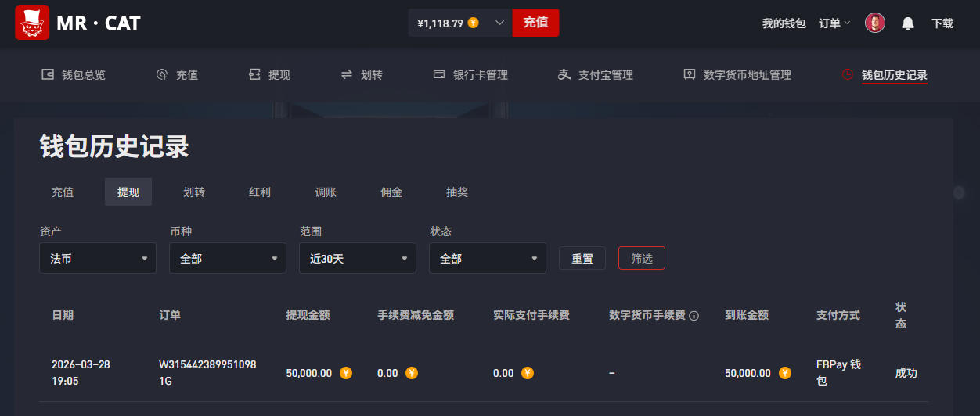The height and width of the screenshot is (416, 980).
Task: Click the wallet overview icon (钱包总览)
Action: [x=48, y=75]
